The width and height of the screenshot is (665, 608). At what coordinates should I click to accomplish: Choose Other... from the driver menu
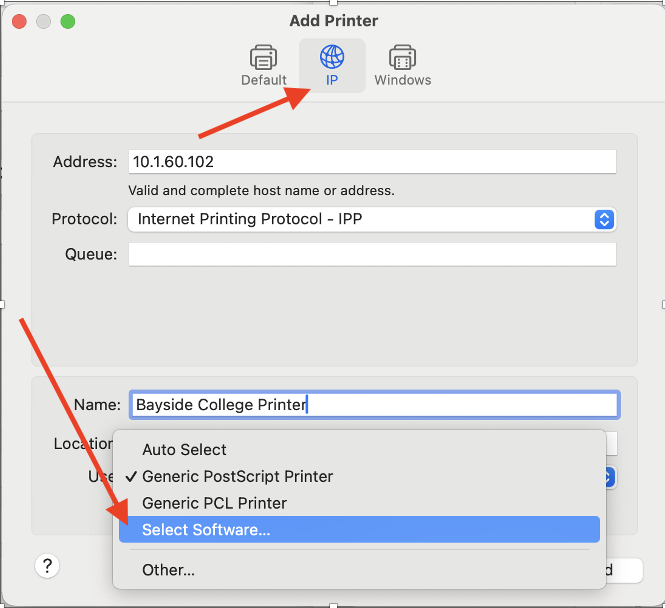(x=168, y=570)
